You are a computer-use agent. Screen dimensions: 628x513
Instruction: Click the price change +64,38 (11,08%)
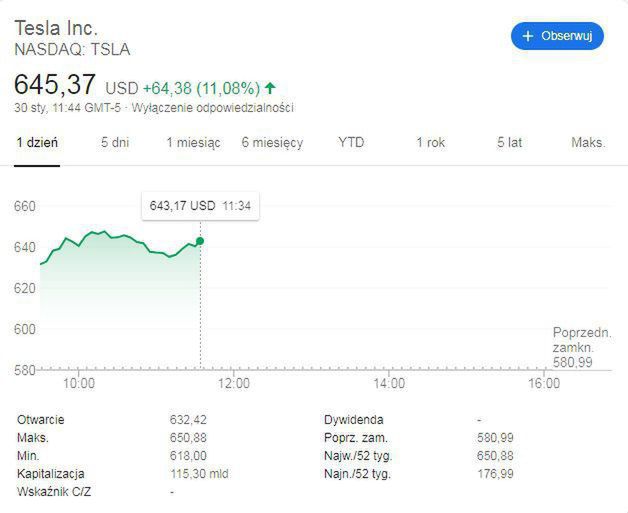point(202,87)
